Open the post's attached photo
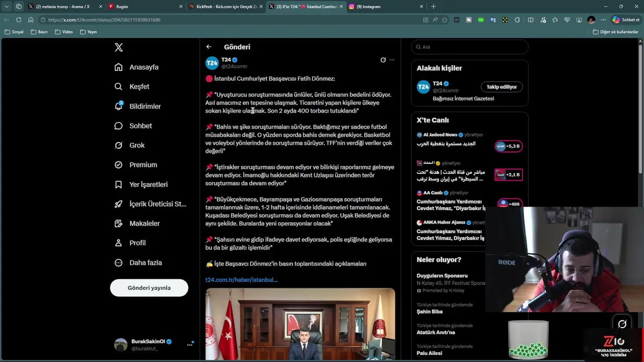Viewport: 644px width, 362px height. [x=300, y=324]
